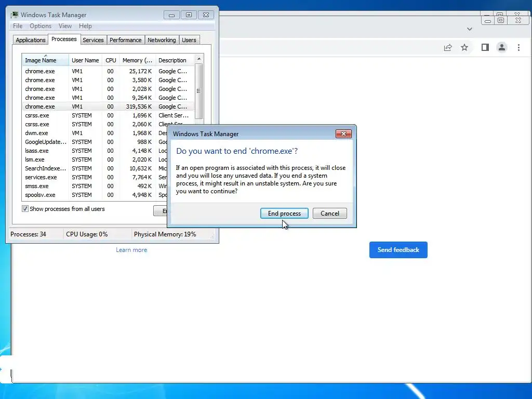The width and height of the screenshot is (532, 399).
Task: Open the Chrome profile avatar icon
Action: pos(502,47)
